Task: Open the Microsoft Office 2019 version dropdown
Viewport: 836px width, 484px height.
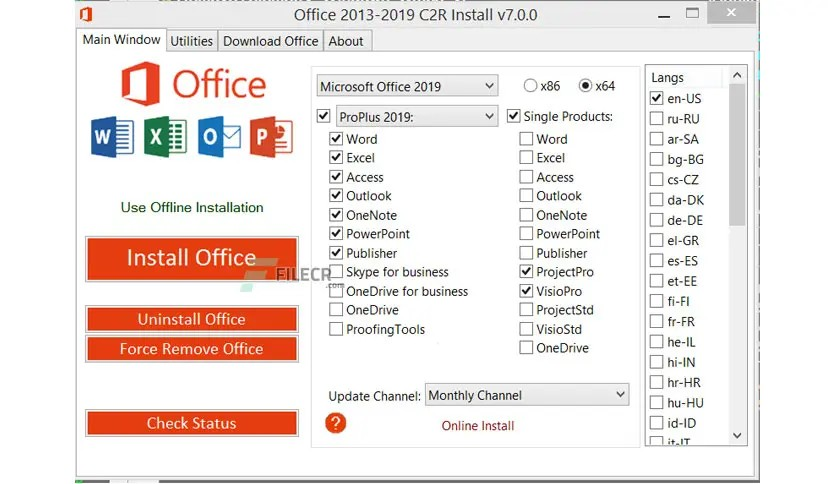Action: pos(407,86)
